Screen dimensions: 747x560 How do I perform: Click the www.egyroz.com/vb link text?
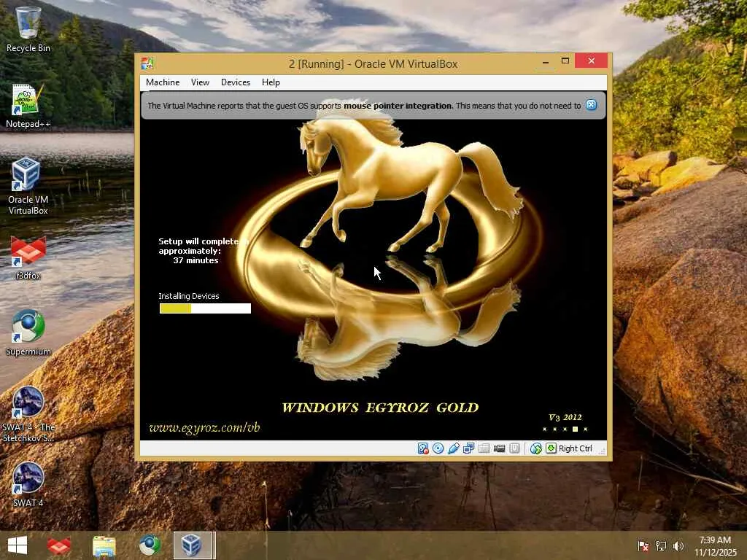pyautogui.click(x=204, y=427)
